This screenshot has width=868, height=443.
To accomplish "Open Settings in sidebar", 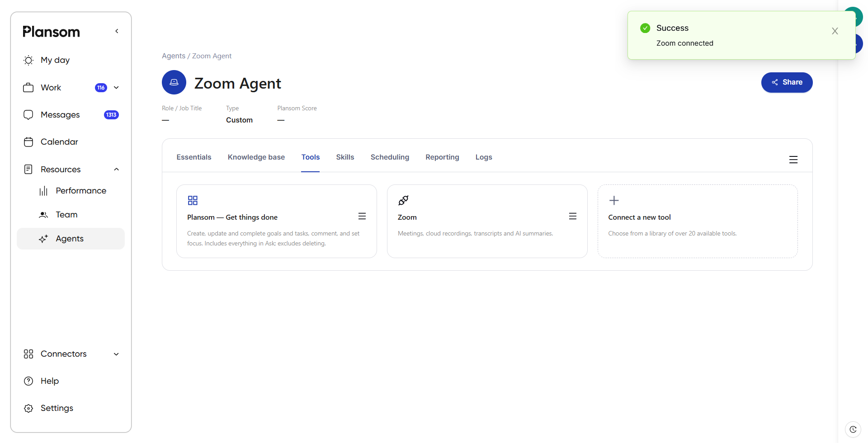I will 71,408.
